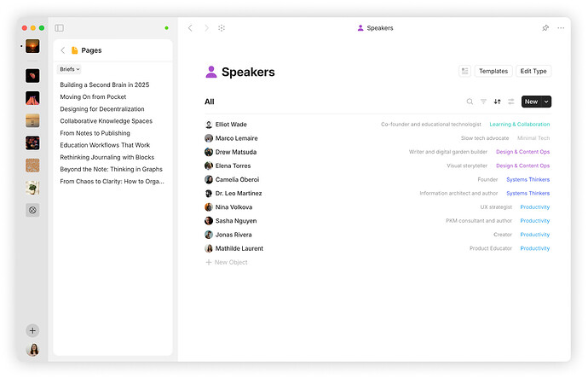Open the tan textured space thumbnail

click(x=32, y=166)
